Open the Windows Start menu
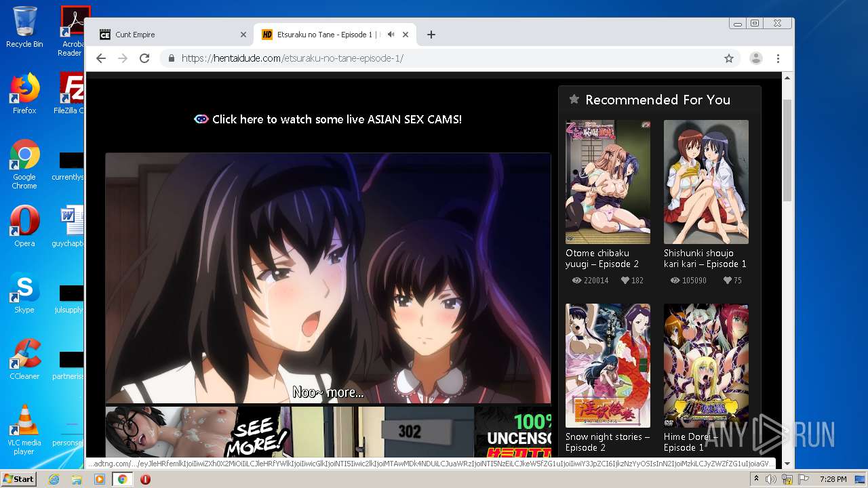This screenshot has height=488, width=868. click(18, 479)
